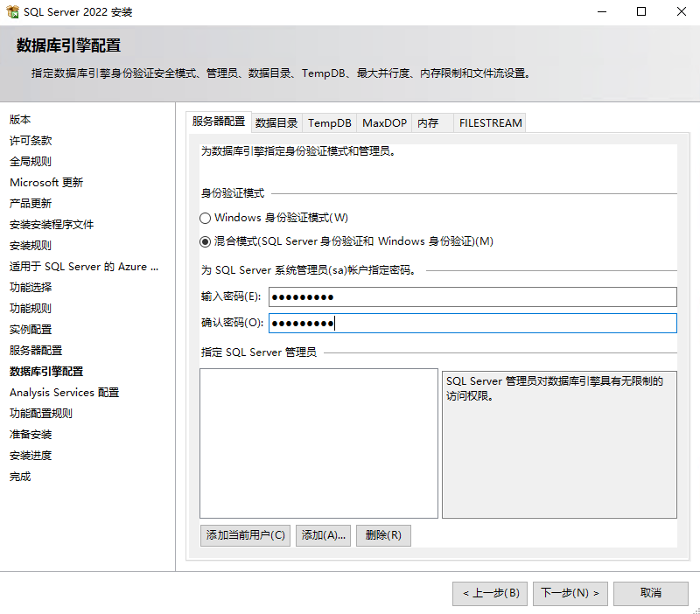Click the 添加(A)... button
The image size is (700, 614).
323,535
